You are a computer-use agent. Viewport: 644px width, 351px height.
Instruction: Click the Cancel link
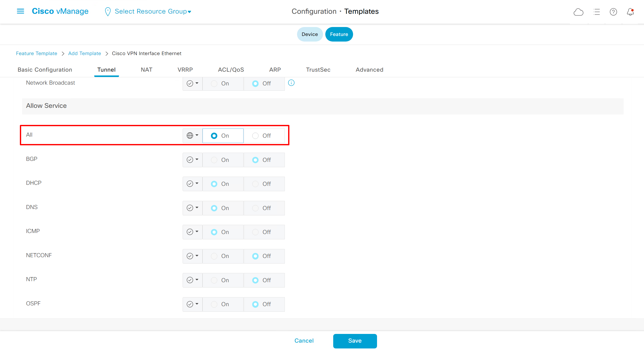pyautogui.click(x=304, y=341)
